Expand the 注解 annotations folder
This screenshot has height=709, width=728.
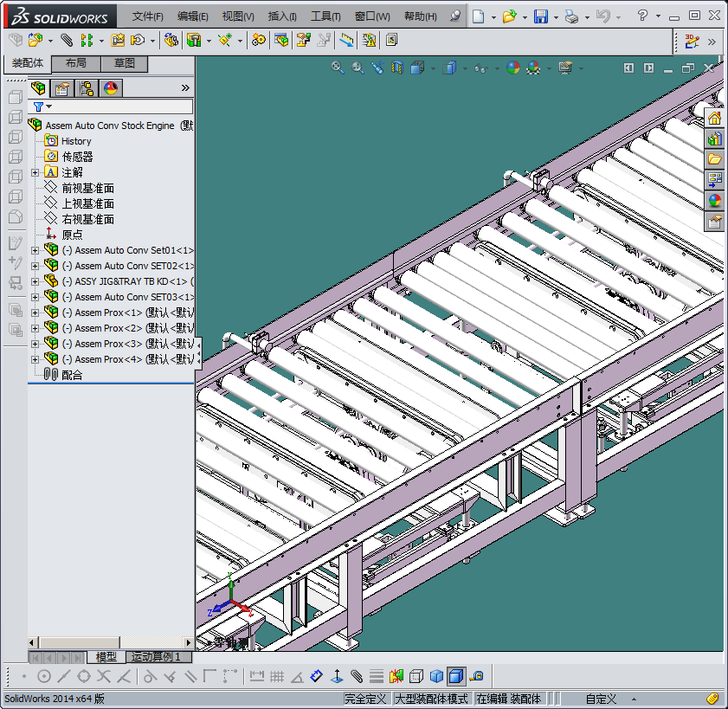35,172
